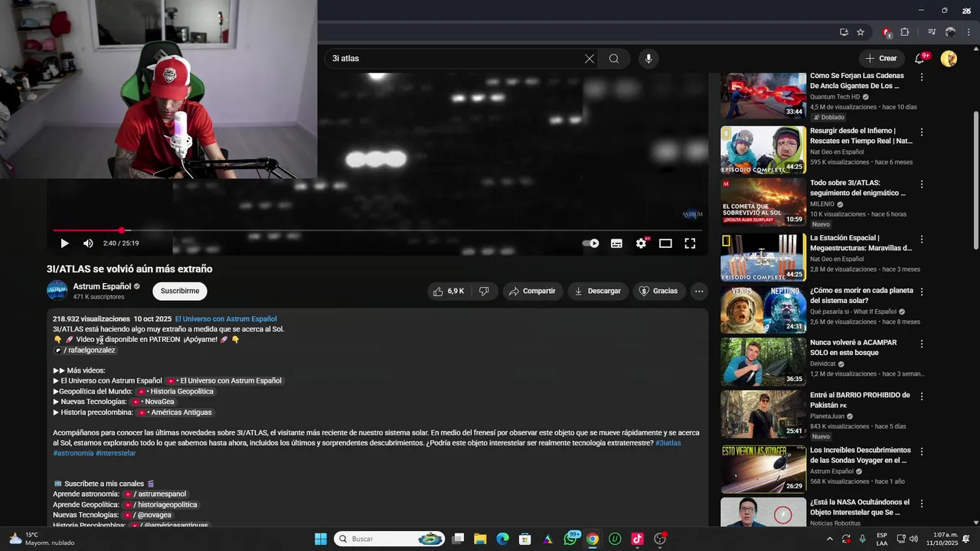
Task: Open the Astrum Español channel name
Action: [x=102, y=286]
